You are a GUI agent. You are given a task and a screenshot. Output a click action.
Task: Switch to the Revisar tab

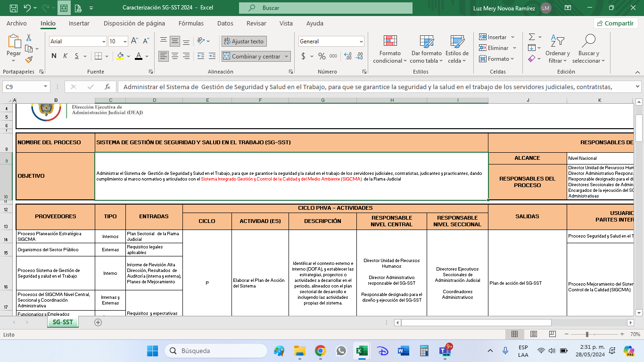[x=256, y=23]
